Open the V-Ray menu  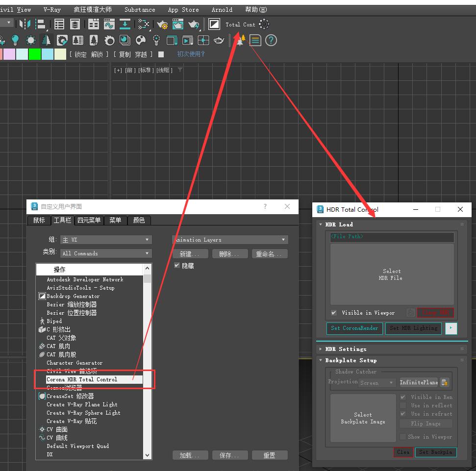tap(52, 10)
